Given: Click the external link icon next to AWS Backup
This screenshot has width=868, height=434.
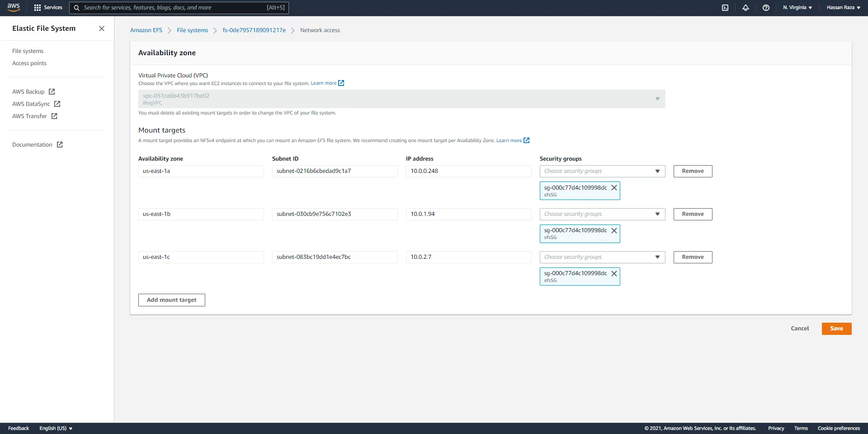Looking at the screenshot, I should tap(52, 92).
